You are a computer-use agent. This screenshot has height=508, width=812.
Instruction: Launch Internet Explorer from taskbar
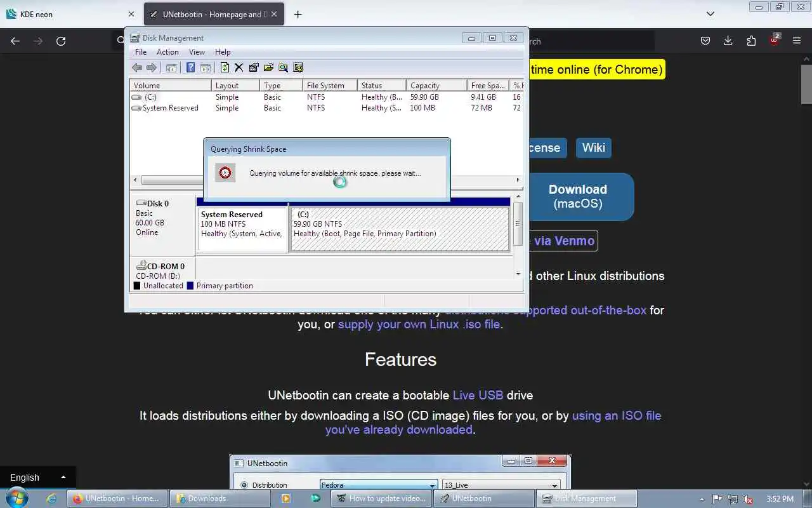pyautogui.click(x=51, y=498)
